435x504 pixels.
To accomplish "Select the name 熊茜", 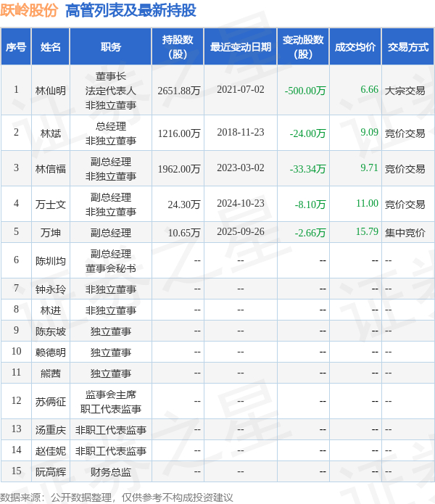I will [x=51, y=373].
